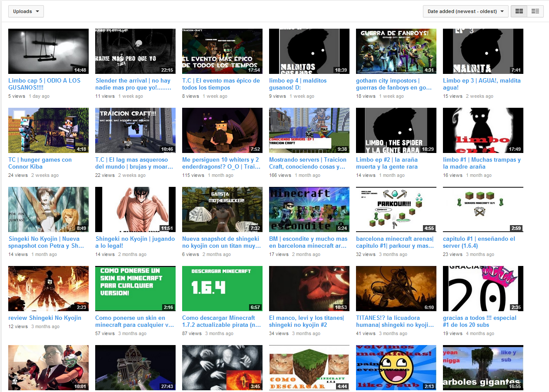Viewport: 549px width, 392px height.
Task: Click the Guerra de Fanboys thumbnail
Action: pyautogui.click(x=396, y=51)
